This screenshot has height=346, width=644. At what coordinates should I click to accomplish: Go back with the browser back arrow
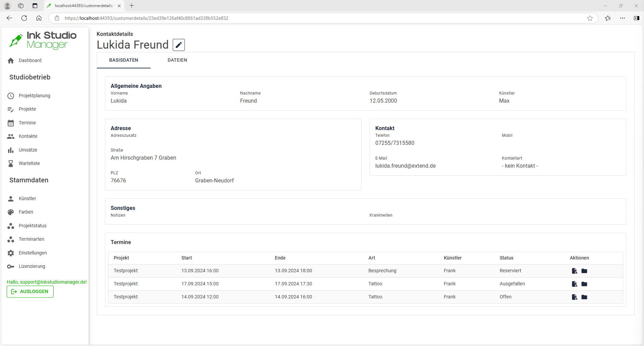pyautogui.click(x=9, y=18)
